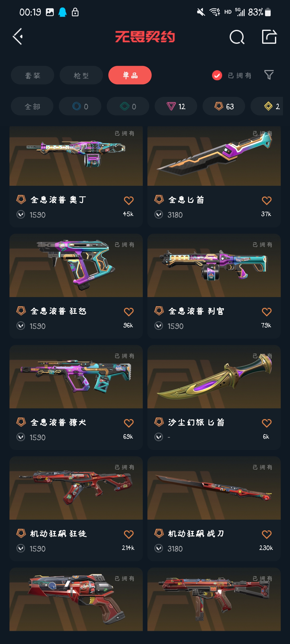
Task: Like the 机动狂飙 战刀 heart icon
Action: 266,535
